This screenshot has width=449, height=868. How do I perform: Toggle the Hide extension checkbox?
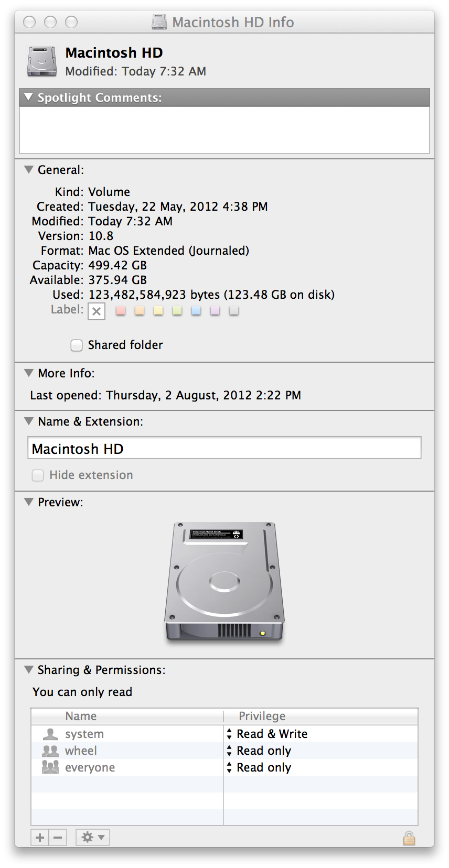click(x=38, y=475)
